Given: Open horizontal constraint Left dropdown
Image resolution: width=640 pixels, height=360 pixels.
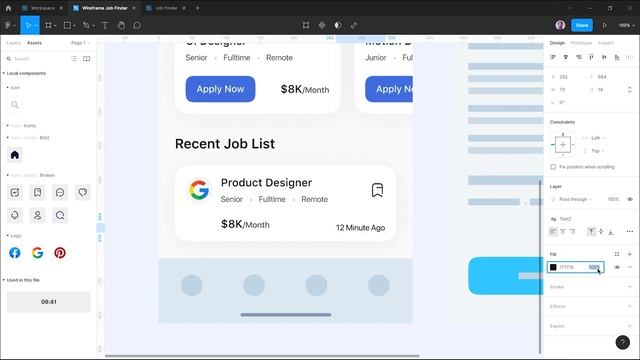Looking at the screenshot, I should pyautogui.click(x=598, y=138).
